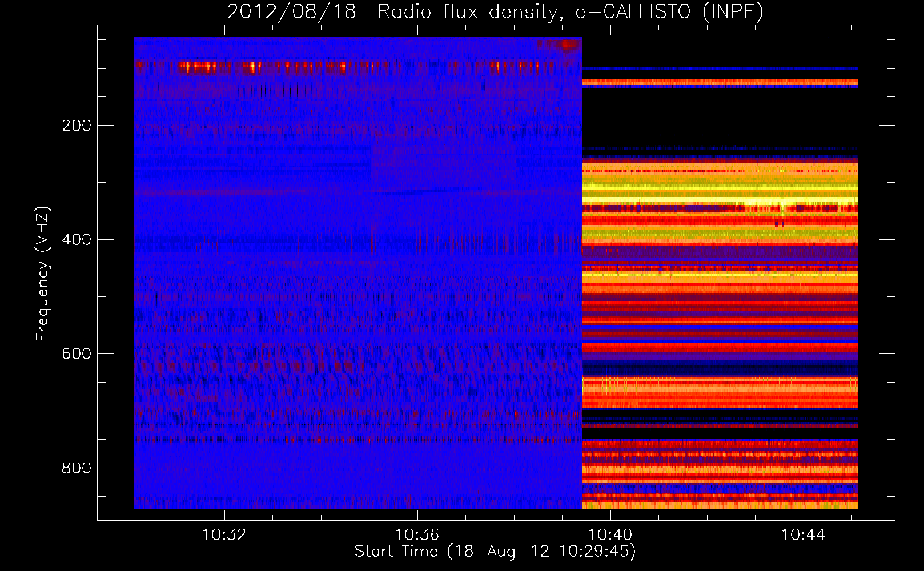Viewport: 924px width, 571px height.
Task: Click the plot title '2012/08/18 Radio flux density'
Action: pyautogui.click(x=495, y=12)
